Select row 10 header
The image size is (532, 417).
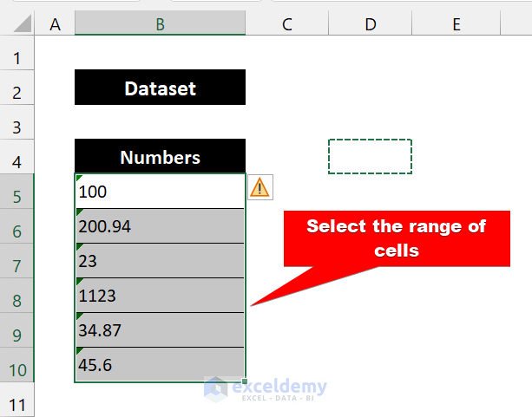(x=17, y=365)
